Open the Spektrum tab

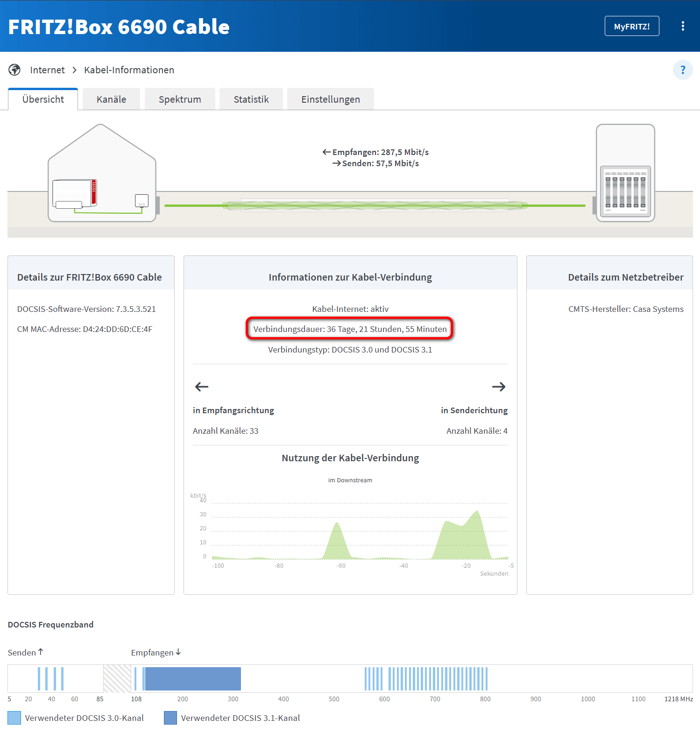click(180, 99)
